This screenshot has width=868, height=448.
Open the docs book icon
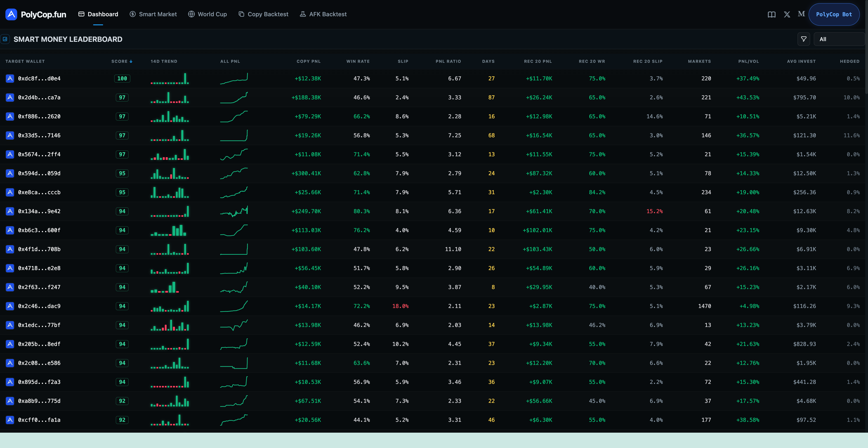tap(772, 14)
